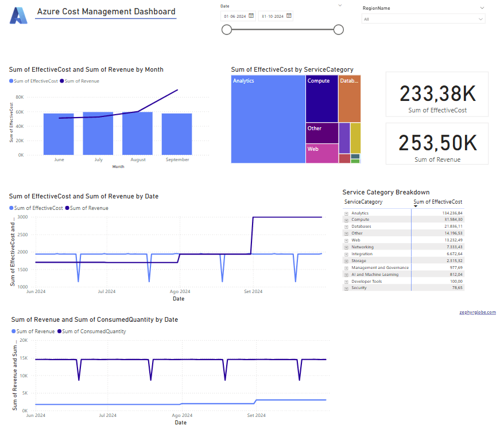Click the September bar in monthly chart
This screenshot has height=433, width=504.
[x=177, y=134]
